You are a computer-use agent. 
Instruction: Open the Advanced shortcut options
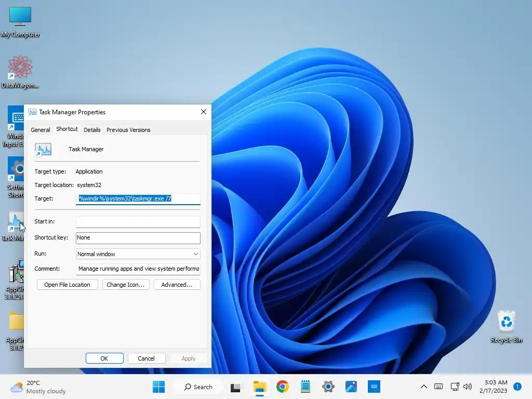177,285
